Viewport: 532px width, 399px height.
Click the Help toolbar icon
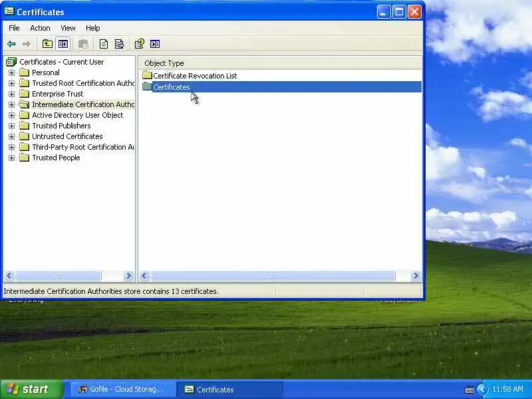[x=140, y=44]
